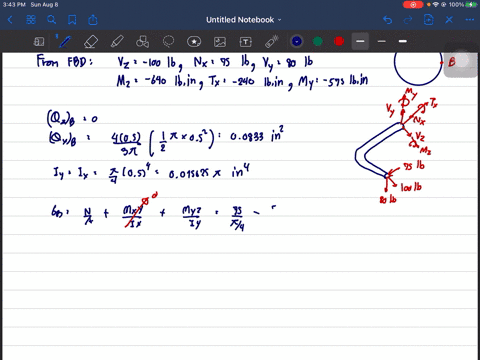This screenshot has height=360, width=480.
Task: Tap the red point B label
Action: click(x=452, y=62)
